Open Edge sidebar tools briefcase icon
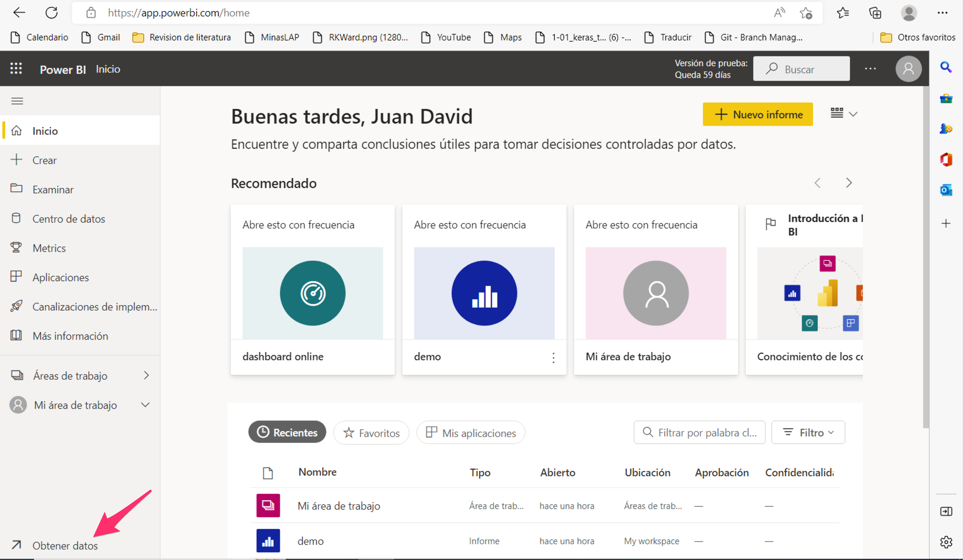963x560 pixels. click(x=946, y=98)
